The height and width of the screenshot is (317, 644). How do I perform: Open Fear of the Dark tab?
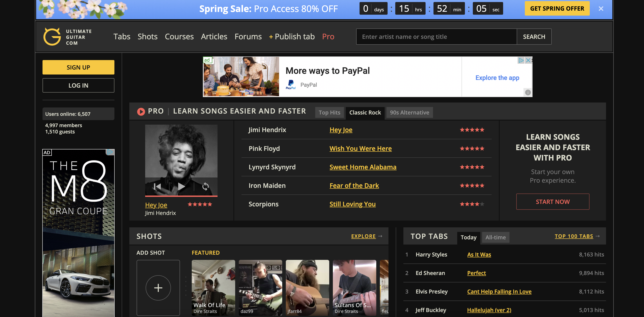pyautogui.click(x=354, y=185)
